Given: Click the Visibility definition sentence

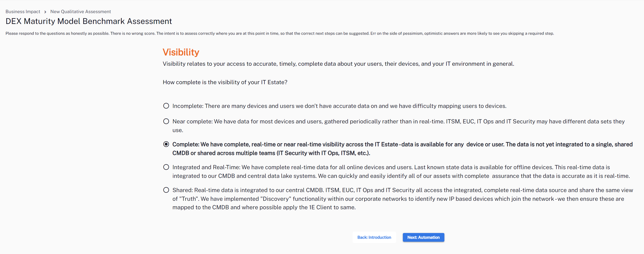Looking at the screenshot, I should coord(338,64).
